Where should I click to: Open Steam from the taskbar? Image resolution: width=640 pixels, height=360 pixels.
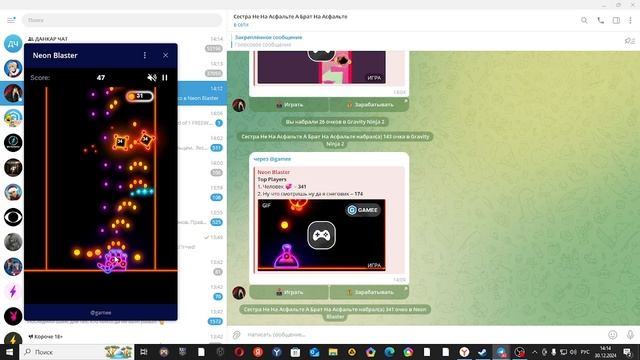[483, 352]
